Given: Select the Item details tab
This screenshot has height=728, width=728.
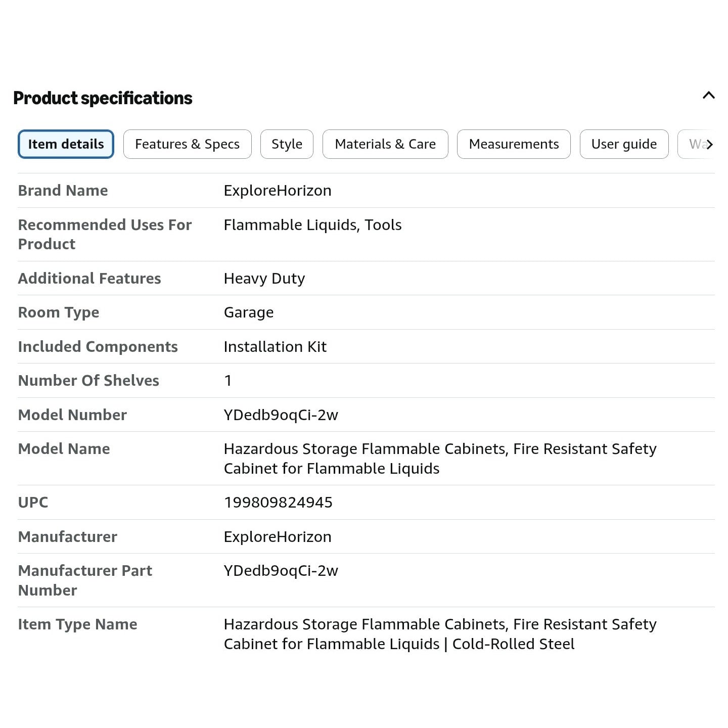Looking at the screenshot, I should pos(66,144).
